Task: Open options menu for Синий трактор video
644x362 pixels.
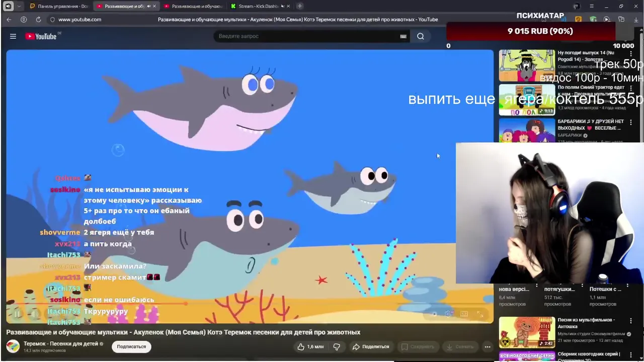Action: [x=631, y=88]
